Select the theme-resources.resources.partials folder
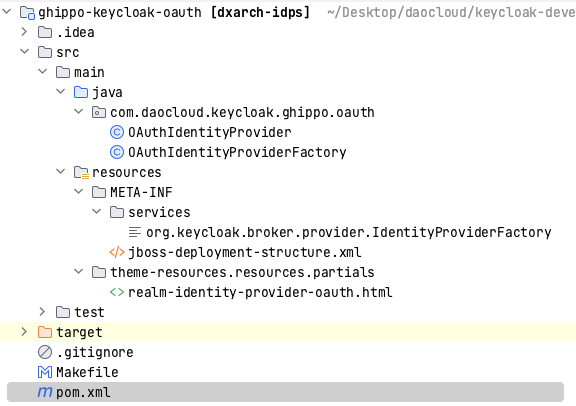This screenshot has width=576, height=406. 242,272
